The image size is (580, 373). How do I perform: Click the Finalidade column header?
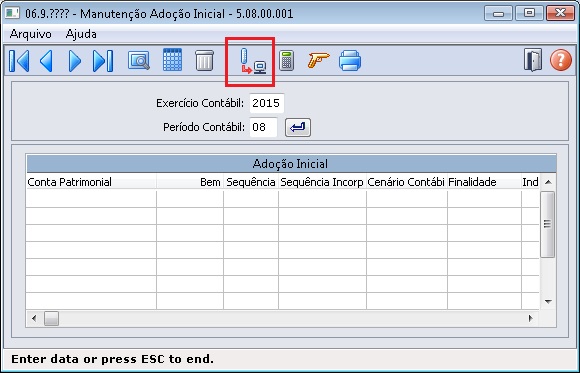(x=484, y=182)
